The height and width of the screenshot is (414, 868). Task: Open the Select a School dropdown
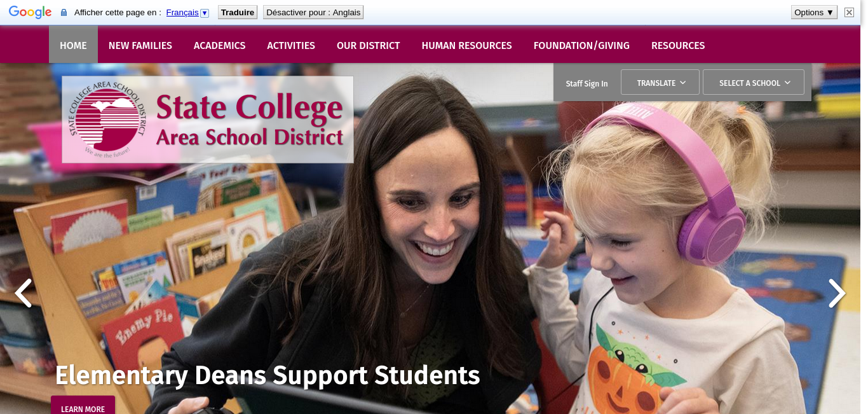pyautogui.click(x=754, y=83)
